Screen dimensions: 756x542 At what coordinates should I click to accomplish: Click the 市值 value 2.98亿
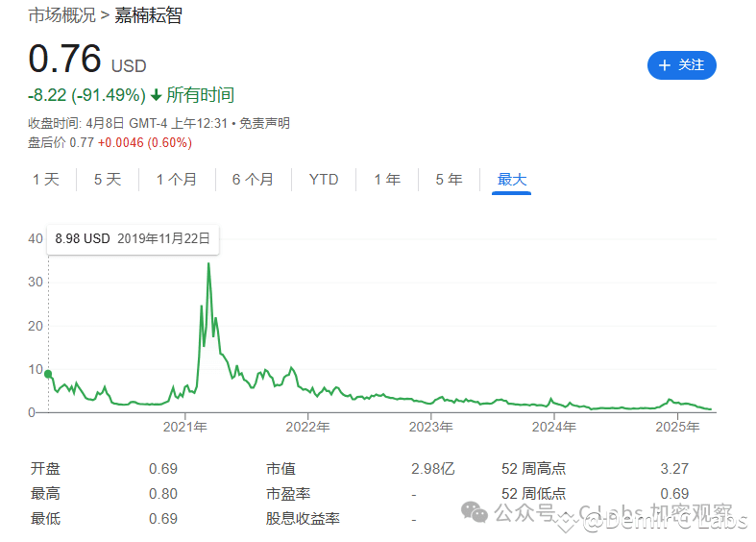[x=433, y=469]
